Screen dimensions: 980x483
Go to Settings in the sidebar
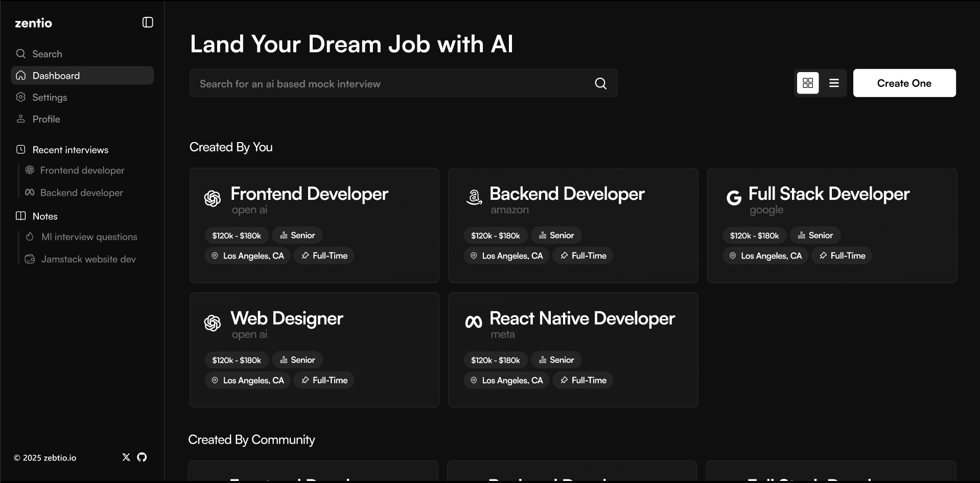pos(50,97)
